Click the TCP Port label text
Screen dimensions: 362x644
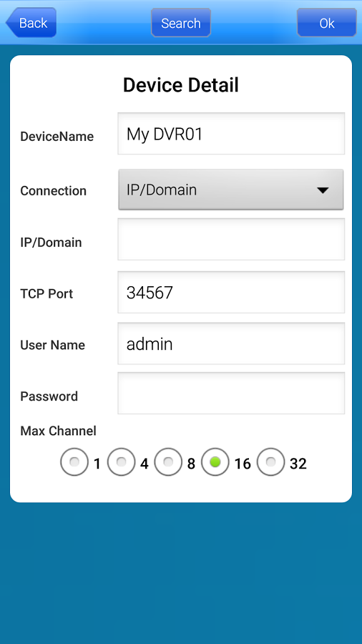pyautogui.click(x=47, y=293)
